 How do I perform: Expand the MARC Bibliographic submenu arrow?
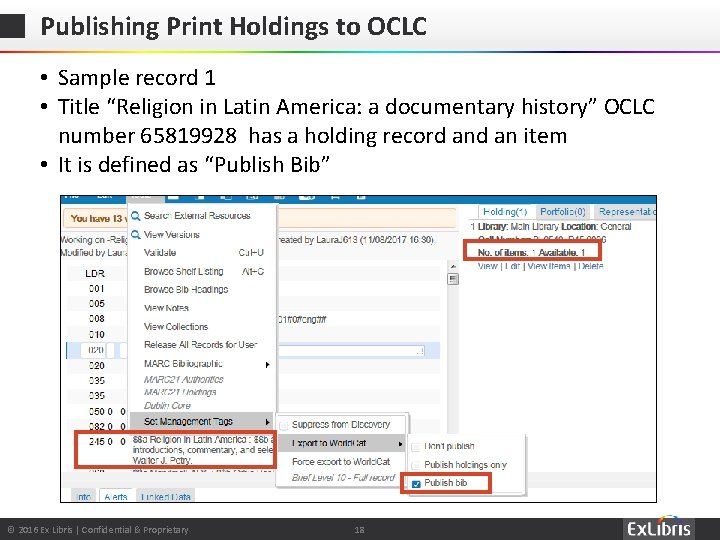point(267,365)
